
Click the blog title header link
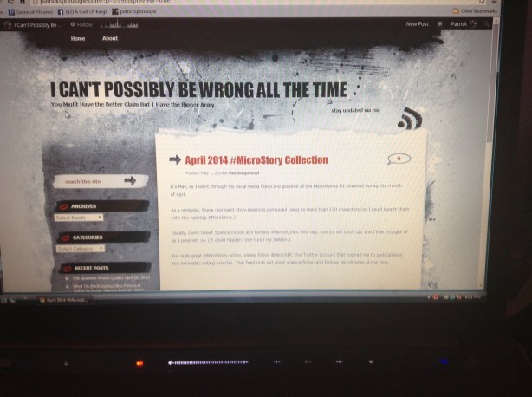pos(198,90)
